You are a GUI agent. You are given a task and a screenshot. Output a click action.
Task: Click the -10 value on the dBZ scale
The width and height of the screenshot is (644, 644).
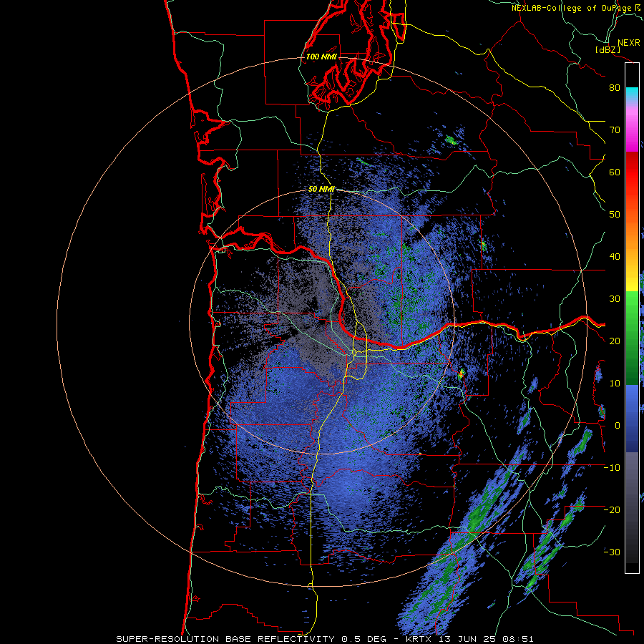(x=612, y=468)
